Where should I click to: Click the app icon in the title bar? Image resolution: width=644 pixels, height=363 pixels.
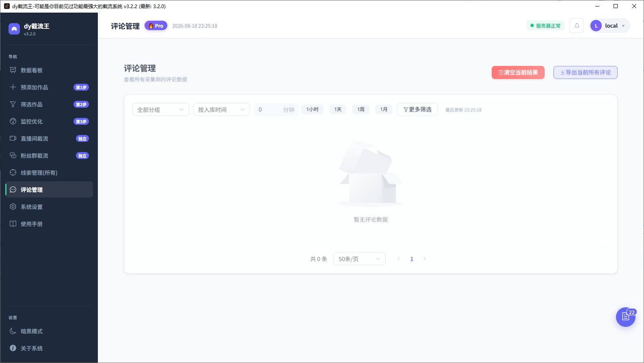pyautogui.click(x=6, y=6)
